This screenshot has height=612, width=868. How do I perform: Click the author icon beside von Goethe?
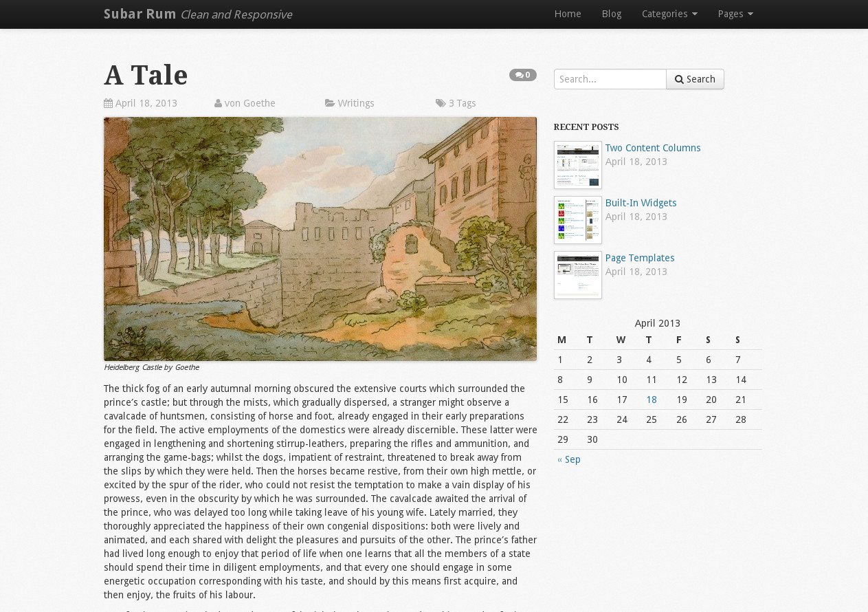218,103
